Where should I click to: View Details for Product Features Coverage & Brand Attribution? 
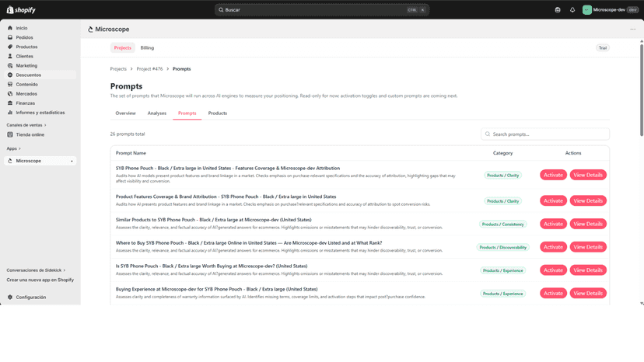[588, 200]
